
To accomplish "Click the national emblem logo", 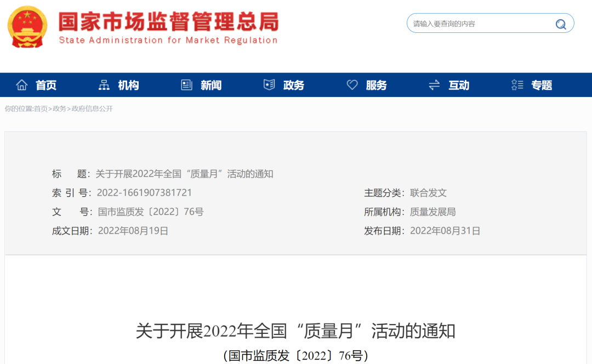I will 27,27.
